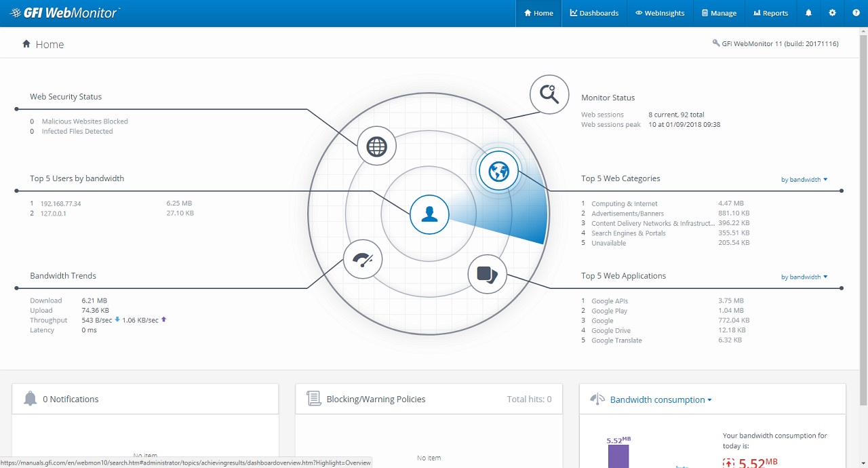Click the 0 Notifications panel title
The image size is (868, 468).
click(x=71, y=399)
